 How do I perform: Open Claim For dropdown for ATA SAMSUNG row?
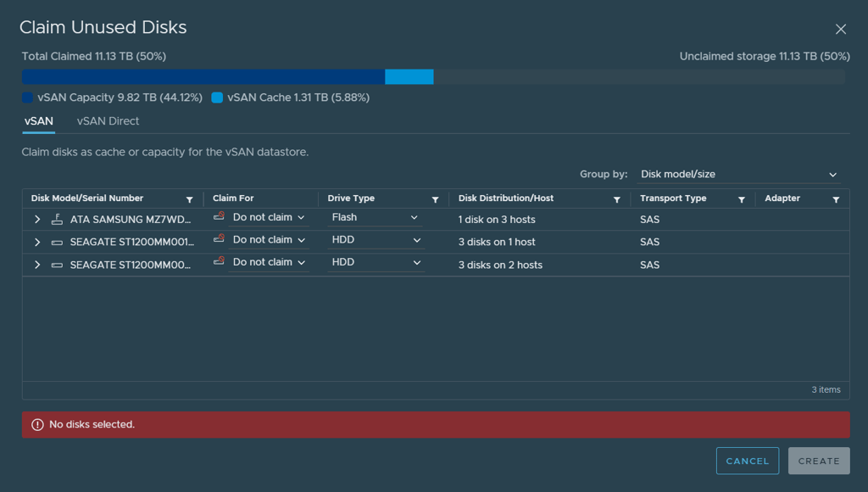(269, 217)
